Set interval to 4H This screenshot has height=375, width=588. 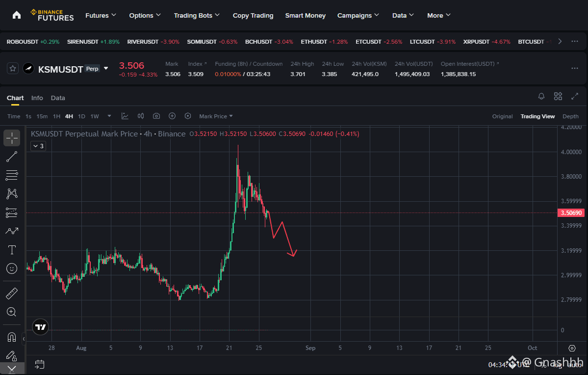click(x=69, y=116)
